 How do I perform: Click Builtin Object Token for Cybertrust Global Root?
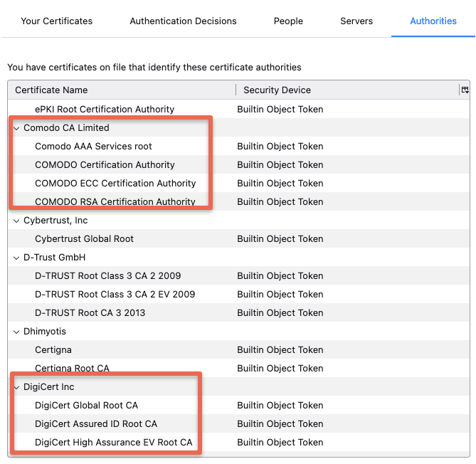coord(280,239)
